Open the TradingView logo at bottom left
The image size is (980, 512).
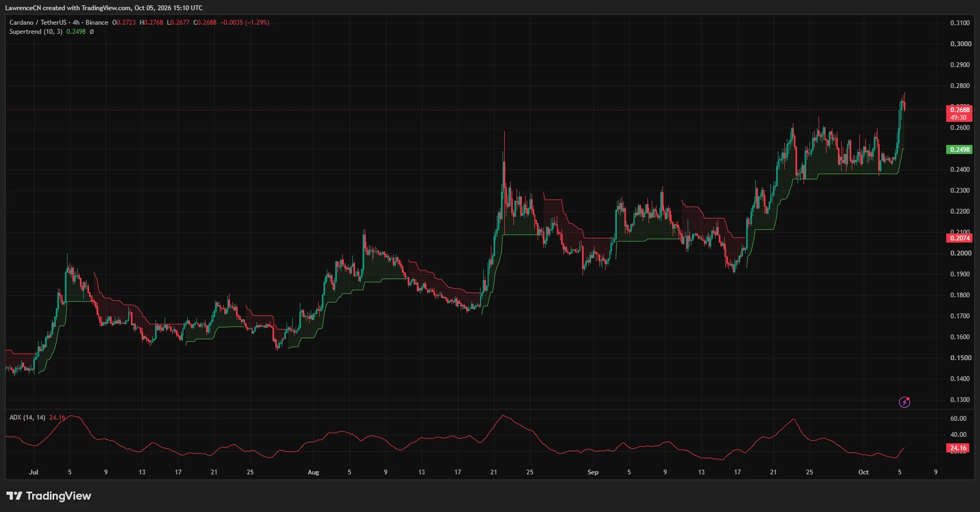(49, 496)
